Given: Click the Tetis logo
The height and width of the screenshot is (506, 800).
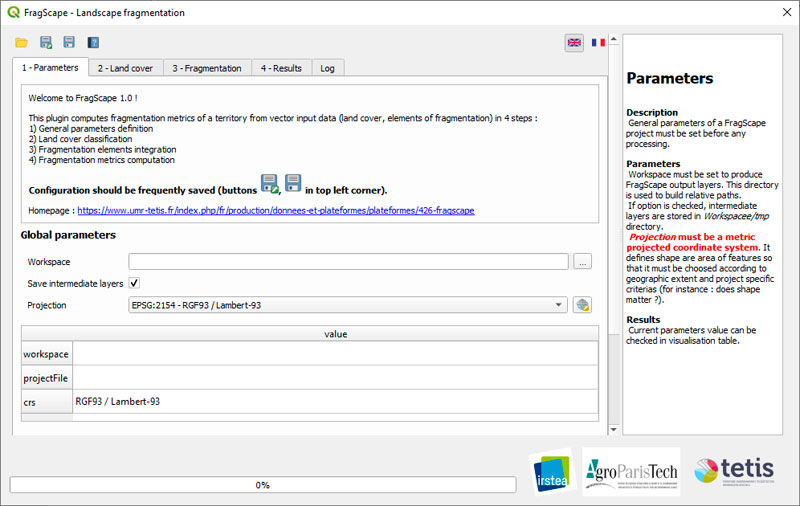Looking at the screenshot, I should (734, 470).
